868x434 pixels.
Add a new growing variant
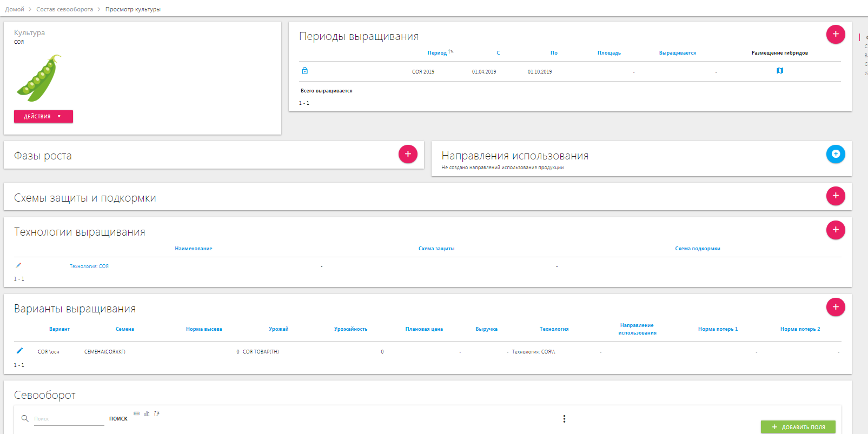coord(835,307)
